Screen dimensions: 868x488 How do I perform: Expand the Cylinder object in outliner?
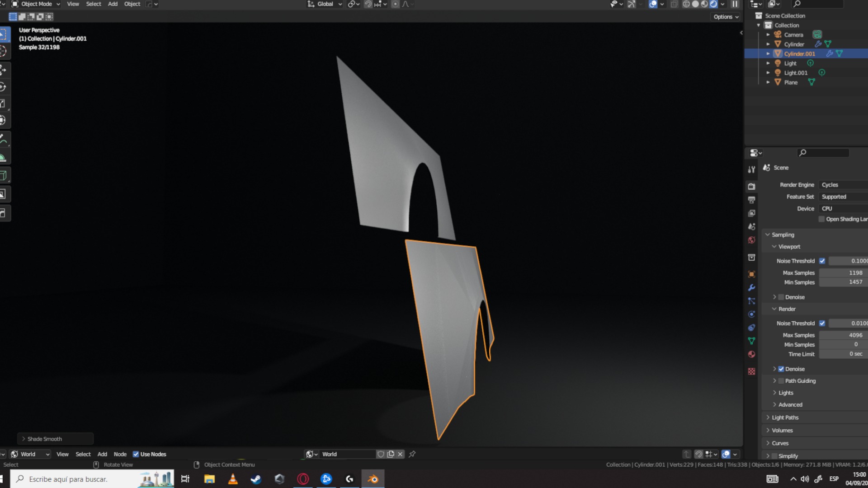click(x=768, y=44)
